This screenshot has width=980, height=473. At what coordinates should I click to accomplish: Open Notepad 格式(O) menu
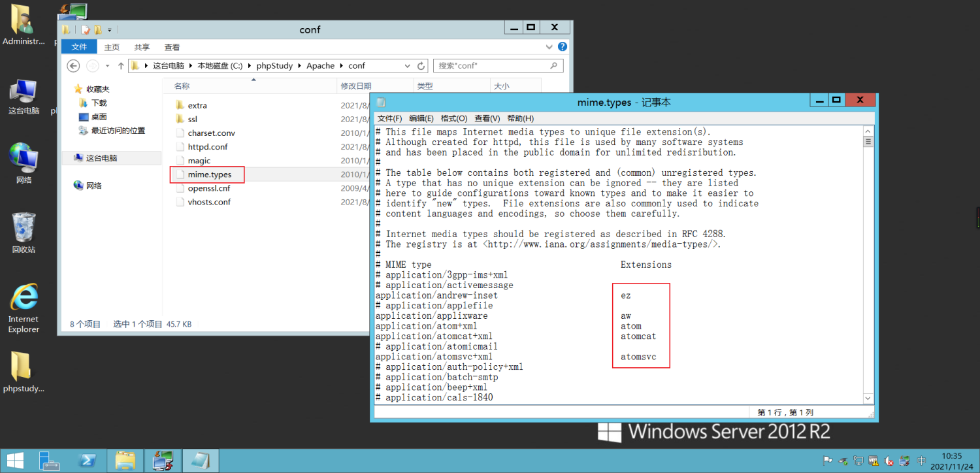point(454,118)
